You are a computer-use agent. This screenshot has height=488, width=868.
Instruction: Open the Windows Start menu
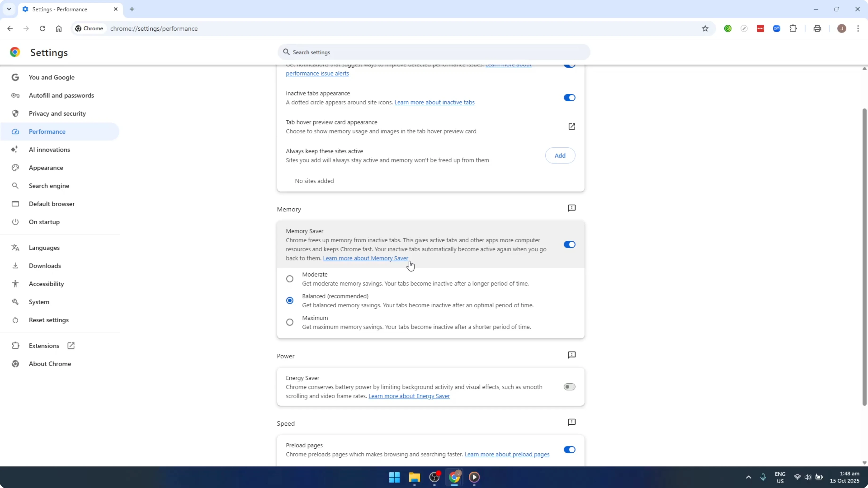pyautogui.click(x=394, y=477)
